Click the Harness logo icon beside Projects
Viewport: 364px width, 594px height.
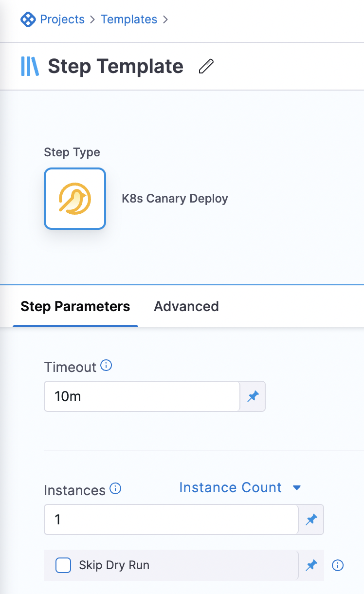coord(28,19)
